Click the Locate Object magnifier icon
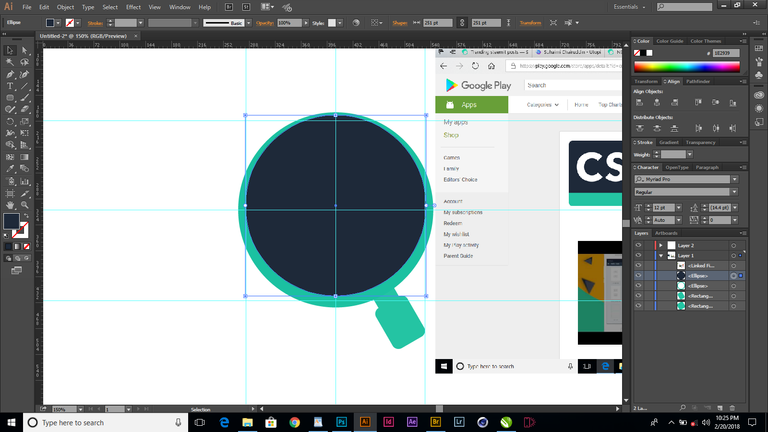 pos(682,408)
